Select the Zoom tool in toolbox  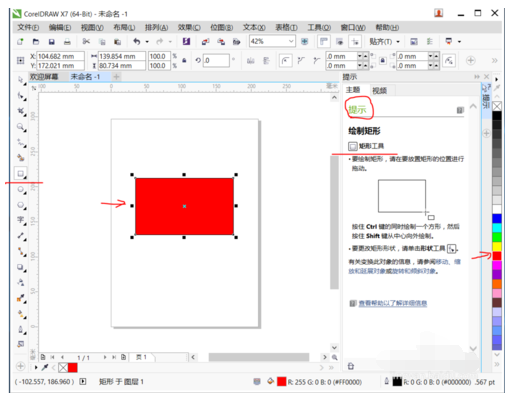pos(21,127)
